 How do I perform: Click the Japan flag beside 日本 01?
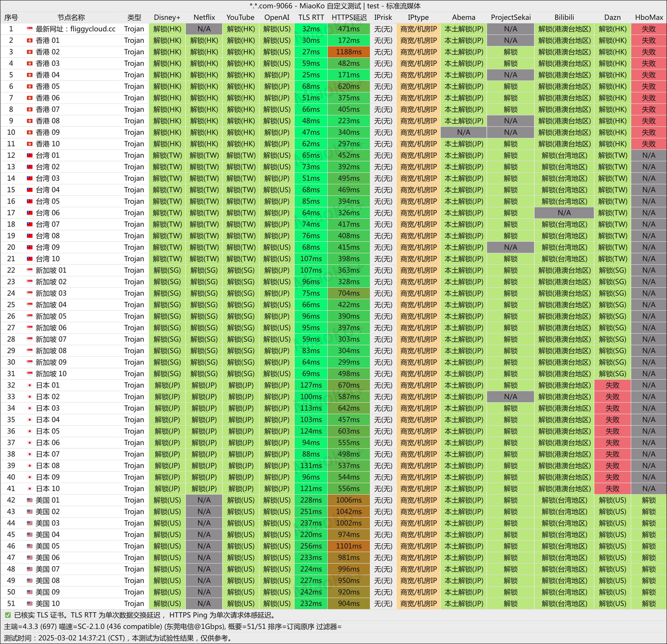click(30, 385)
